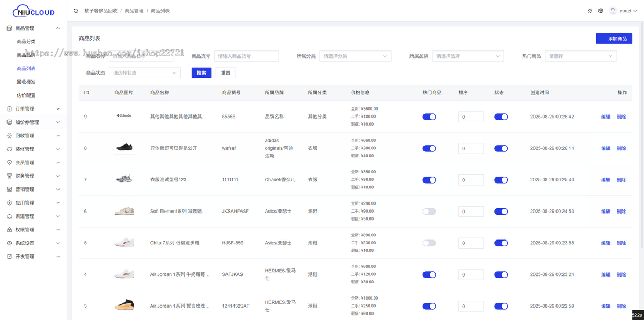Screen dimensions: 644x320
Task: Click 编辑 to edit product ID 7
Action: pos(606,180)
